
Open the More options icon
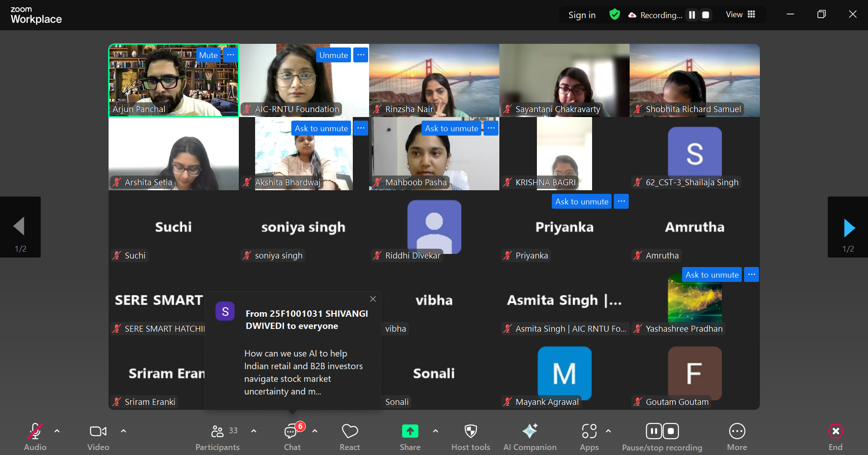pyautogui.click(x=737, y=432)
